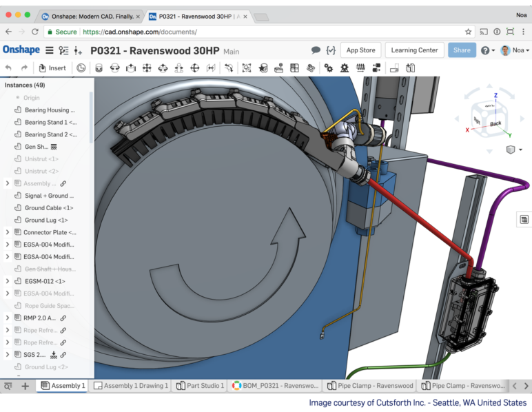Open the comments speech bubble
The width and height of the screenshot is (532, 412).
point(316,50)
